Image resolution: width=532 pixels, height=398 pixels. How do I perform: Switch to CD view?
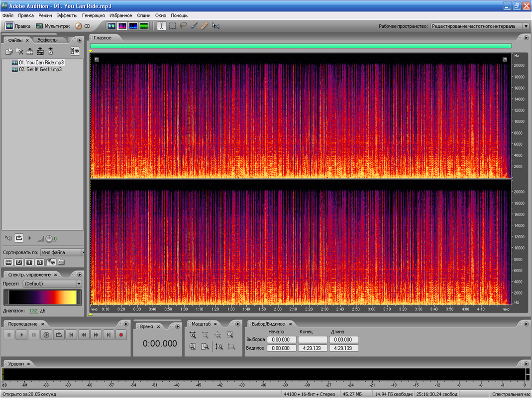[83, 26]
